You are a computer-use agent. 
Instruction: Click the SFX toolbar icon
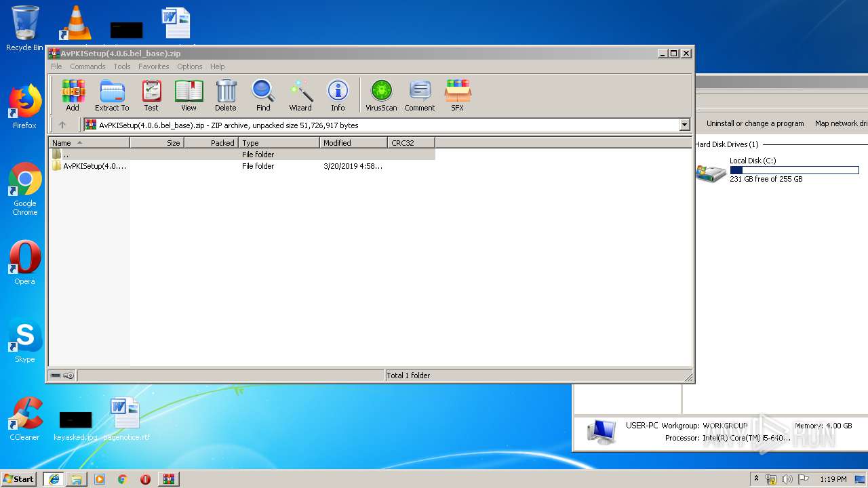click(x=458, y=96)
